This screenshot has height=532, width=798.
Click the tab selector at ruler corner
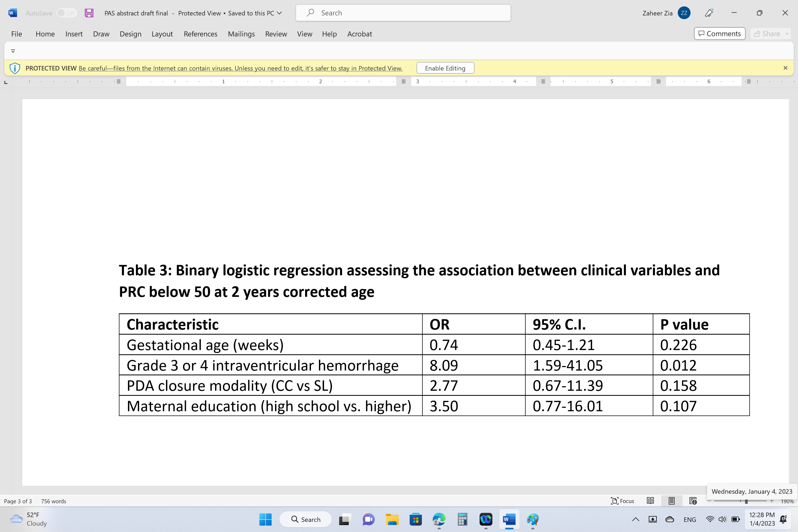click(x=6, y=82)
